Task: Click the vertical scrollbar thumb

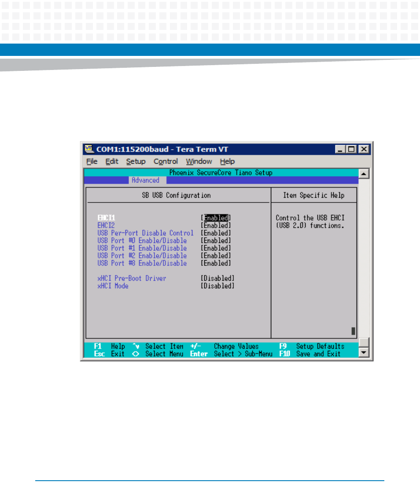Action: [363, 342]
